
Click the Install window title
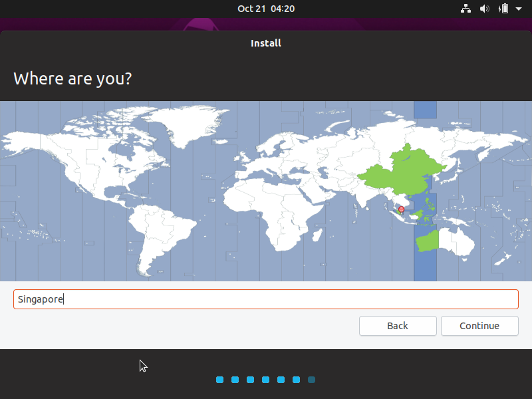coord(266,43)
